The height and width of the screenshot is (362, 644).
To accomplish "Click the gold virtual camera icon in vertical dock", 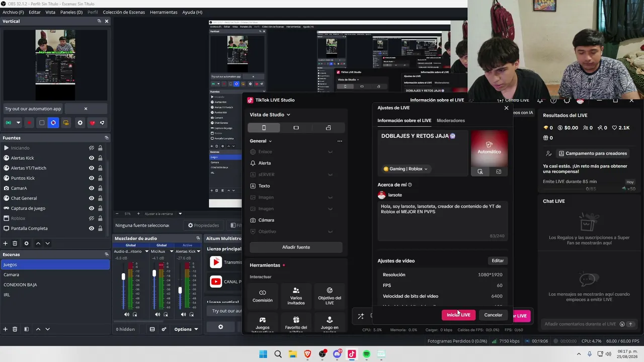I will pyautogui.click(x=66, y=123).
